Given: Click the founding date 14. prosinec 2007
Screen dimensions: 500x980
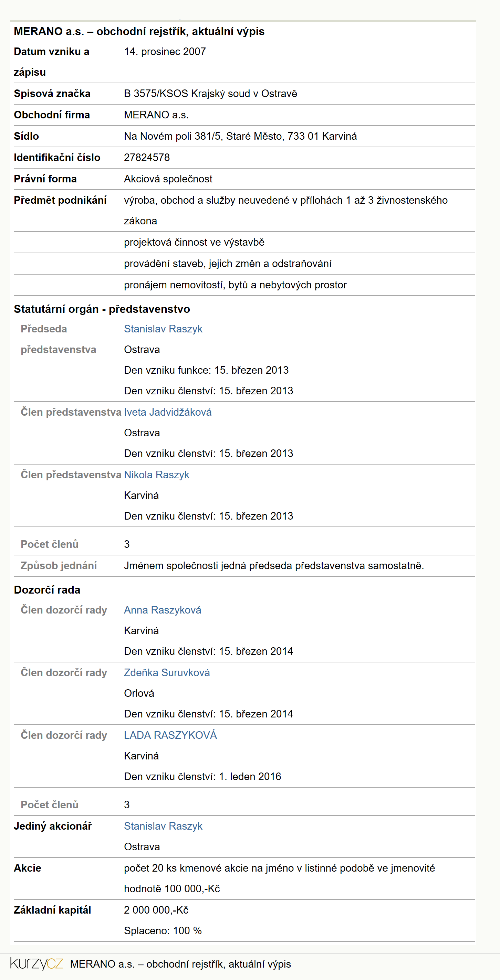Looking at the screenshot, I should click(165, 52).
